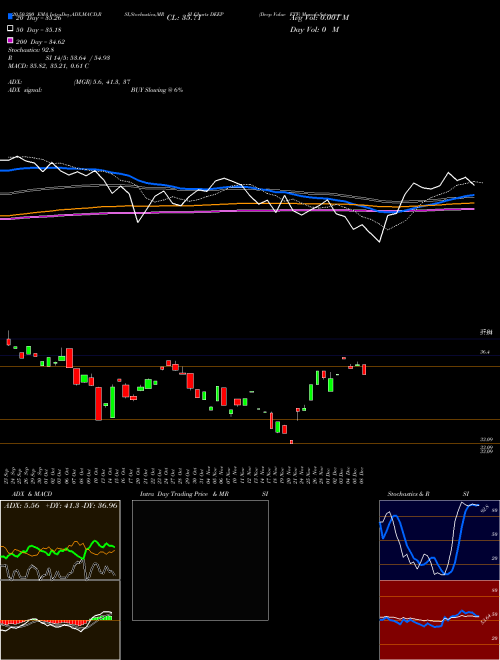Click the ADX (MGR) values text

[x=102, y=82]
